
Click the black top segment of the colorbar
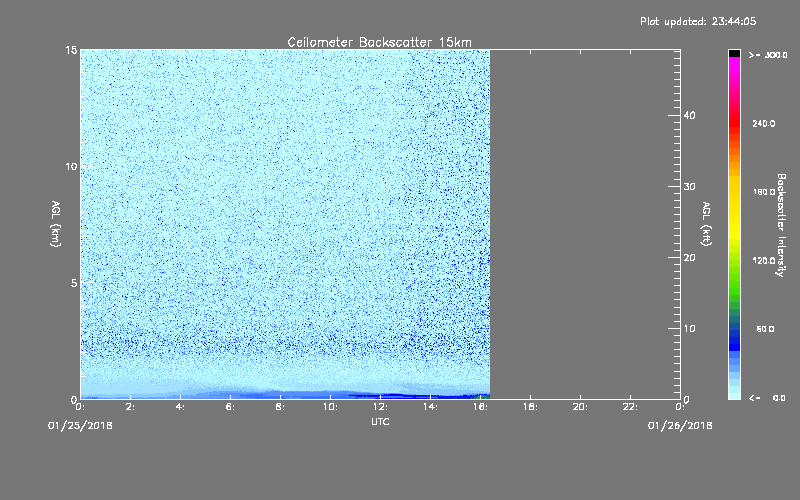[734, 53]
